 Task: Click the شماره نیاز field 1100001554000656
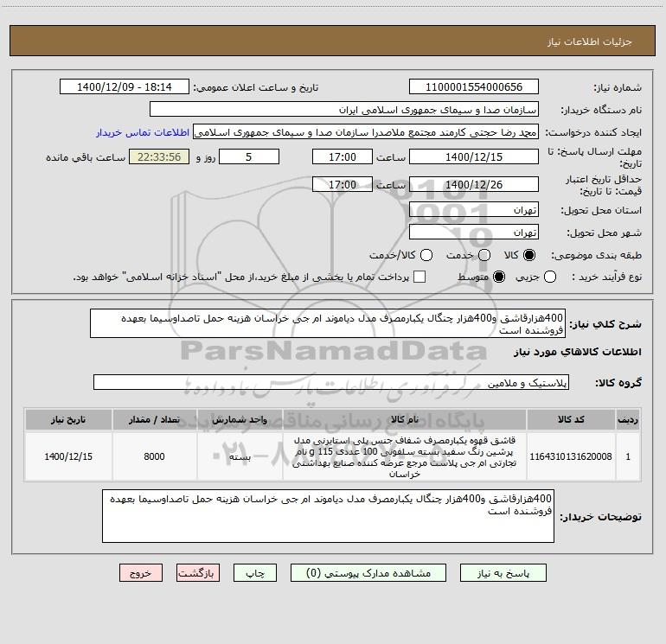[474, 87]
